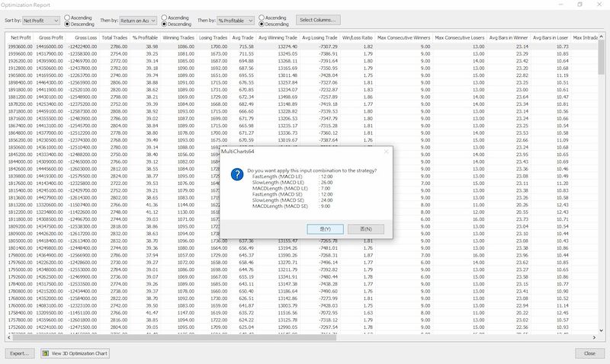Image resolution: width=610 pixels, height=364 pixels.
Task: Open the Sort by Net Profit dropdown
Action: (x=41, y=21)
